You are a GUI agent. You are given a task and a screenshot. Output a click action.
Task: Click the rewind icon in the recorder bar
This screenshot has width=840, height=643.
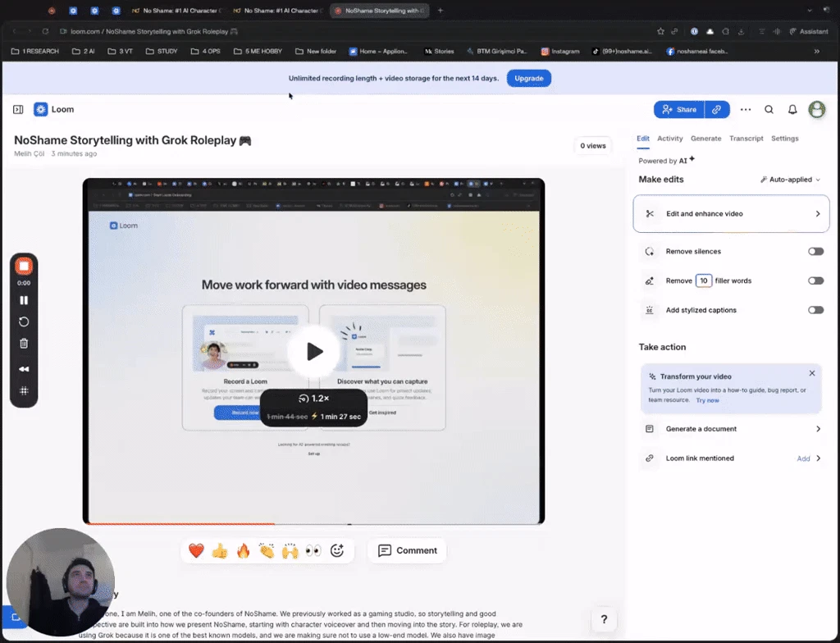[x=24, y=369]
